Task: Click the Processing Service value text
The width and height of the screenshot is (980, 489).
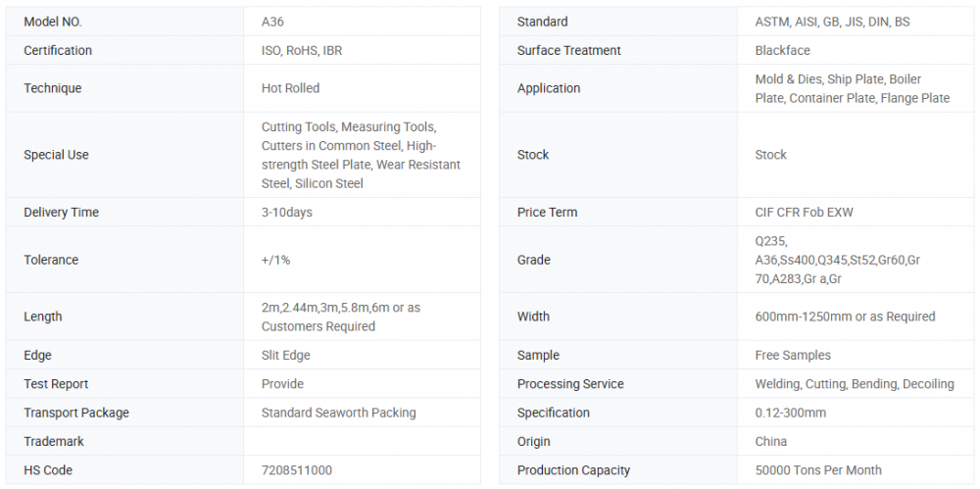Action: (x=854, y=384)
